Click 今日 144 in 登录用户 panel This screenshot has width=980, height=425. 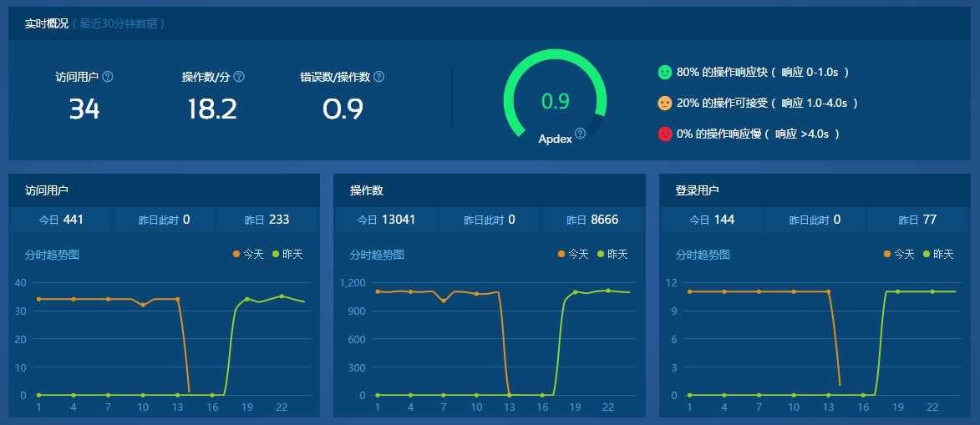712,220
